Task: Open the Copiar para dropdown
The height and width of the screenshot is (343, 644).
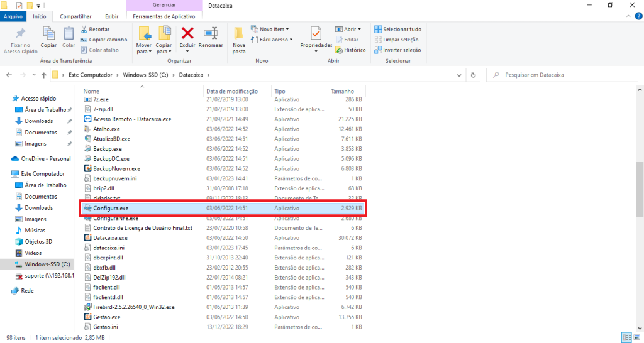Action: [x=164, y=48]
